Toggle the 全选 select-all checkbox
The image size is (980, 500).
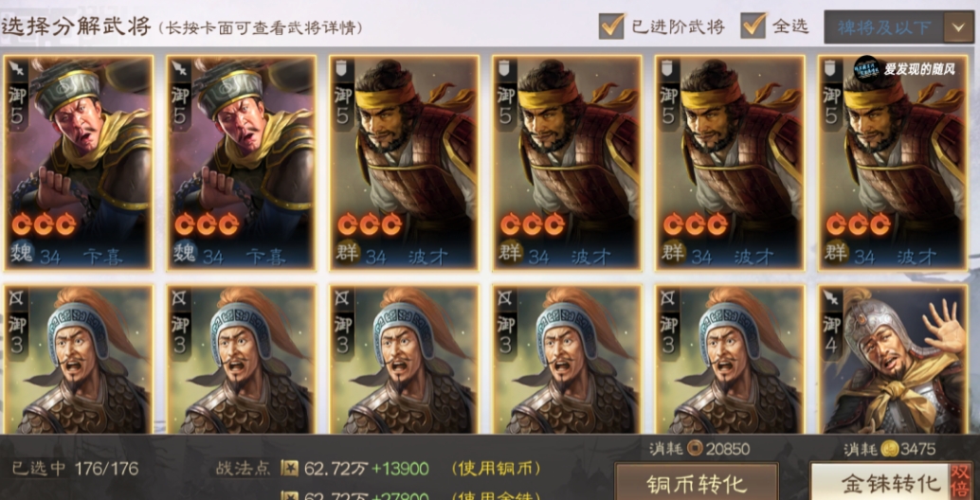tap(753, 26)
